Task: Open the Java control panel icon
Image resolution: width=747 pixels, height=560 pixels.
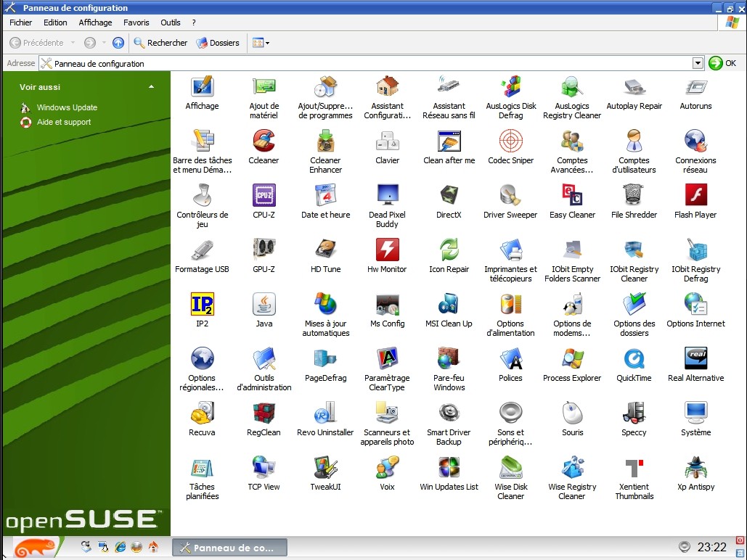Action: [x=264, y=304]
